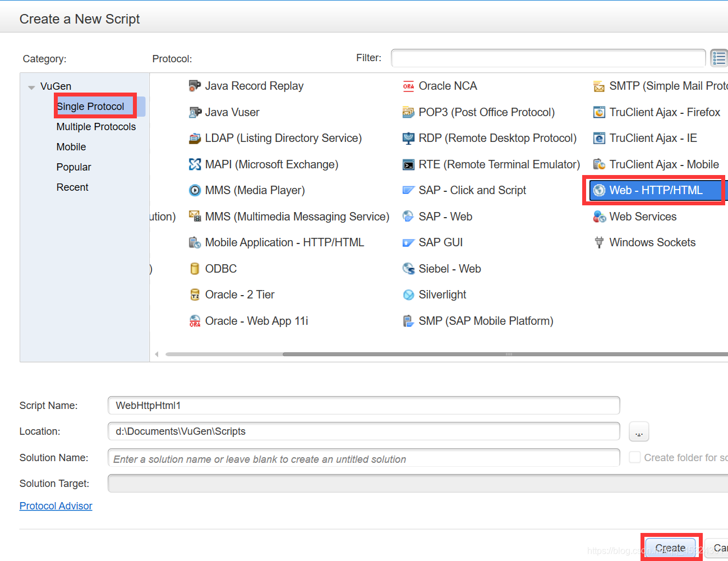Select the Mobile category
The height and width of the screenshot is (561, 728).
pos(71,147)
